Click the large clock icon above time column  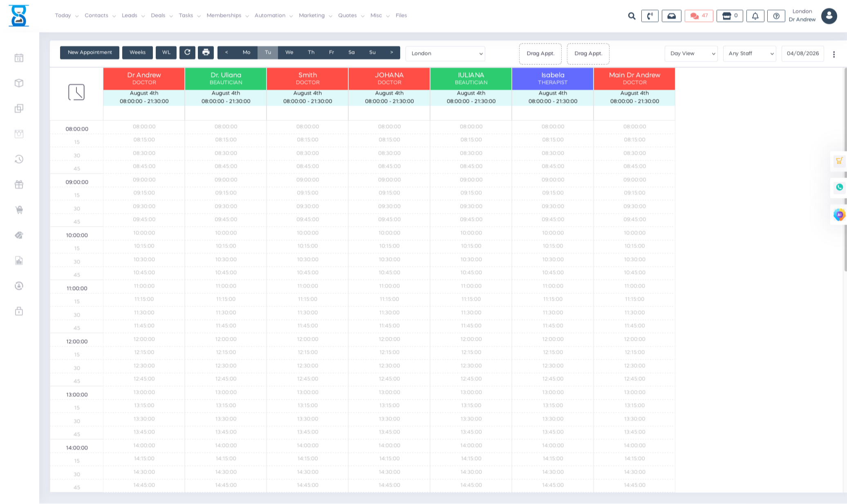(76, 92)
